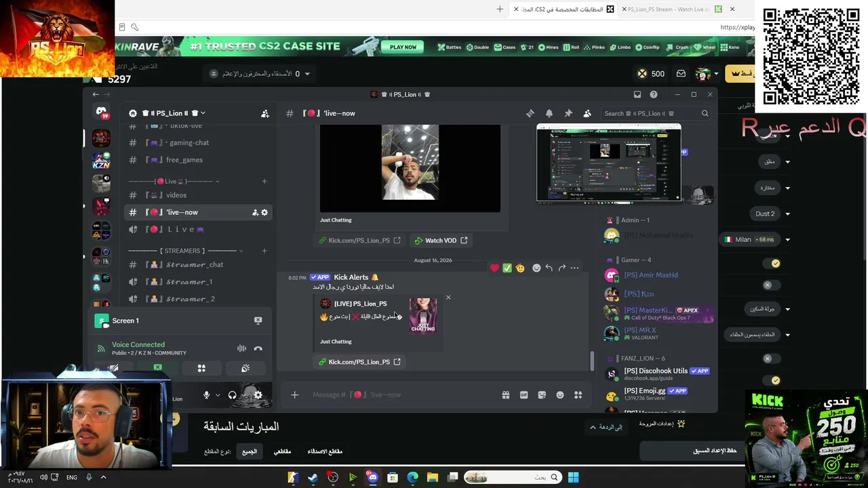The height and width of the screenshot is (488, 868).
Task: Toggle the green screen share button
Action: click(157, 368)
